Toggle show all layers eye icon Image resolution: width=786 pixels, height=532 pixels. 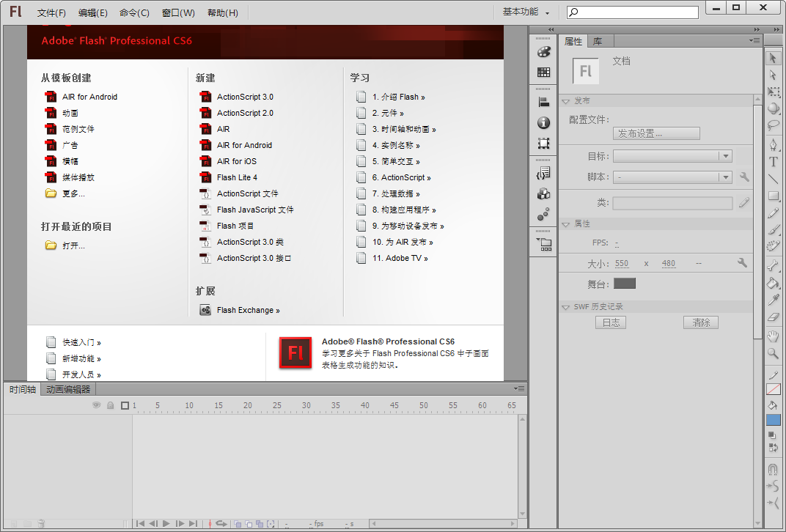pyautogui.click(x=97, y=405)
